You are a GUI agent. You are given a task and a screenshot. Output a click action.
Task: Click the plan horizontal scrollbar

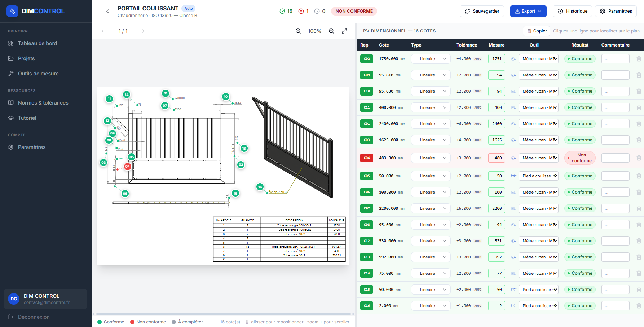224,314
